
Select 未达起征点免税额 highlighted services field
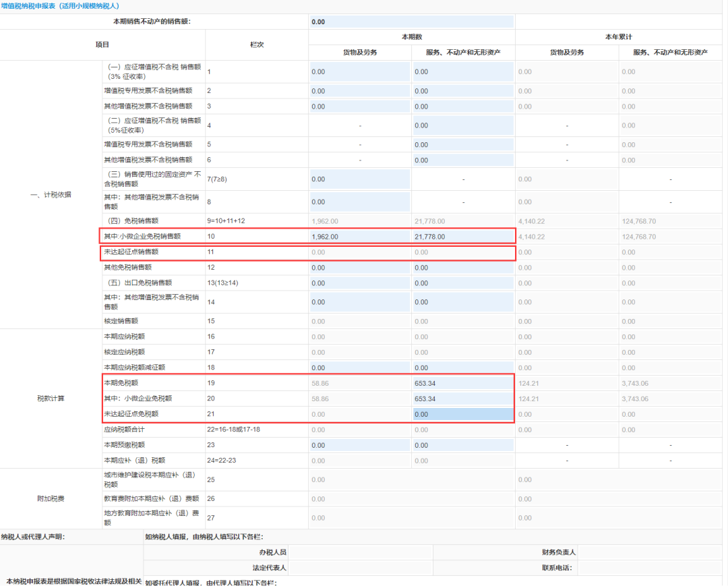coord(463,414)
